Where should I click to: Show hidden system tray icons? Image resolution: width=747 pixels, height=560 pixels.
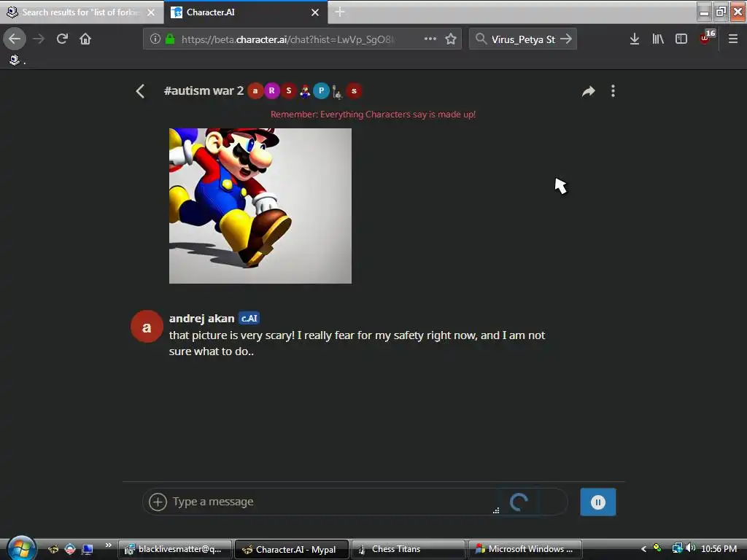tap(643, 549)
